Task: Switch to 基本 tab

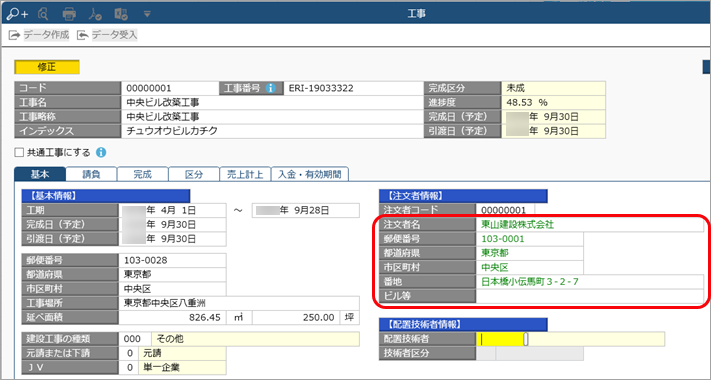Action: 40,174
